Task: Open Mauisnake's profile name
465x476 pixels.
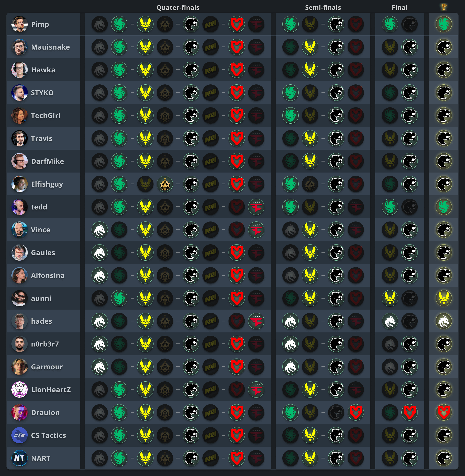Action: (50, 47)
